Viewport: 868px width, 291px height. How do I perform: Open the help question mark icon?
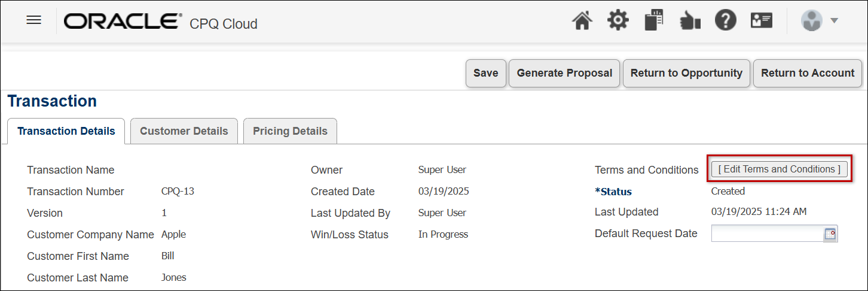(726, 21)
